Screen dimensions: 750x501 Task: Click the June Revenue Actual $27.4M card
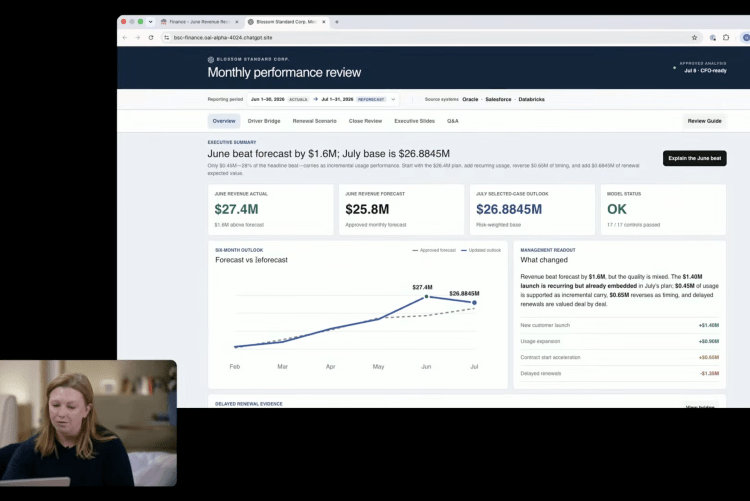tap(271, 210)
